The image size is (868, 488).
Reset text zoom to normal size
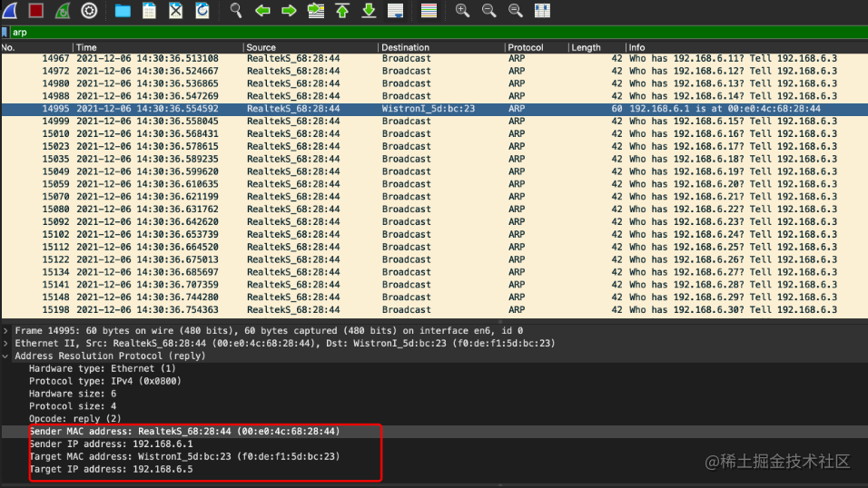[516, 10]
